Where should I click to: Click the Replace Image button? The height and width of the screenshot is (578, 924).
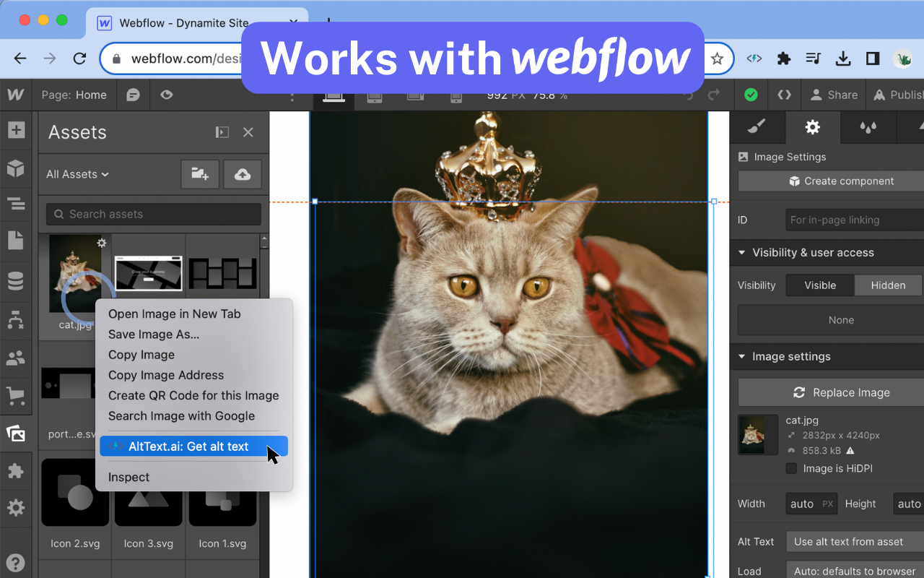831,392
